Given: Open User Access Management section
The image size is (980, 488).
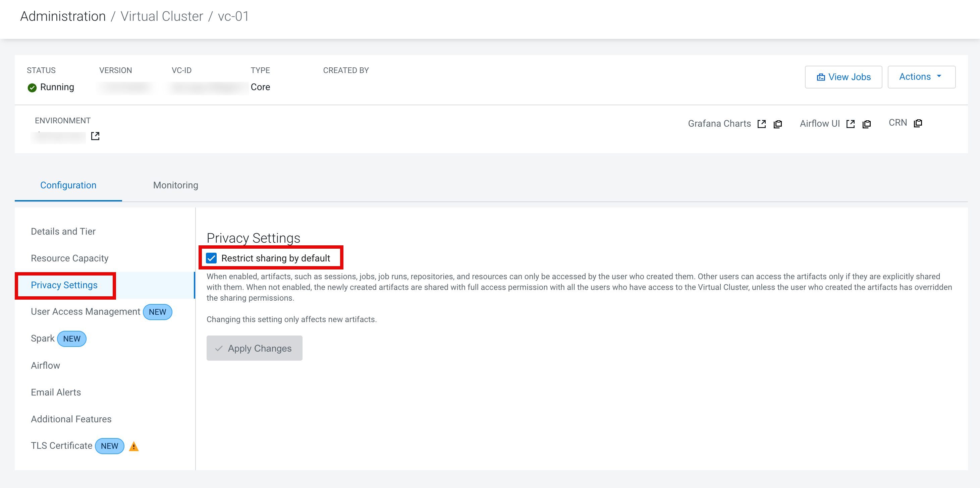Looking at the screenshot, I should 86,312.
